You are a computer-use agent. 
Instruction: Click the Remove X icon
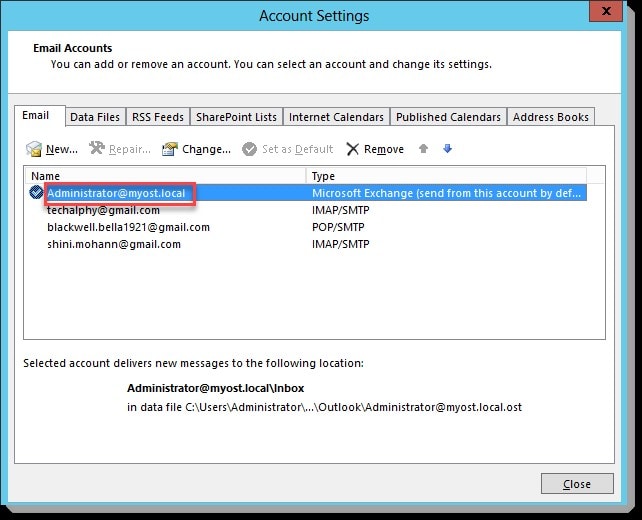click(x=352, y=149)
